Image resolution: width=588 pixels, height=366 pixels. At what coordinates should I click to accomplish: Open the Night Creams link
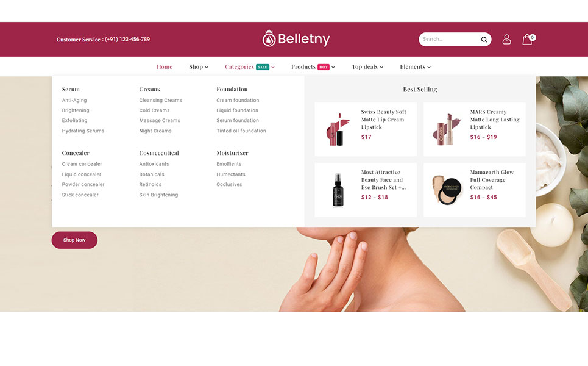coord(155,131)
